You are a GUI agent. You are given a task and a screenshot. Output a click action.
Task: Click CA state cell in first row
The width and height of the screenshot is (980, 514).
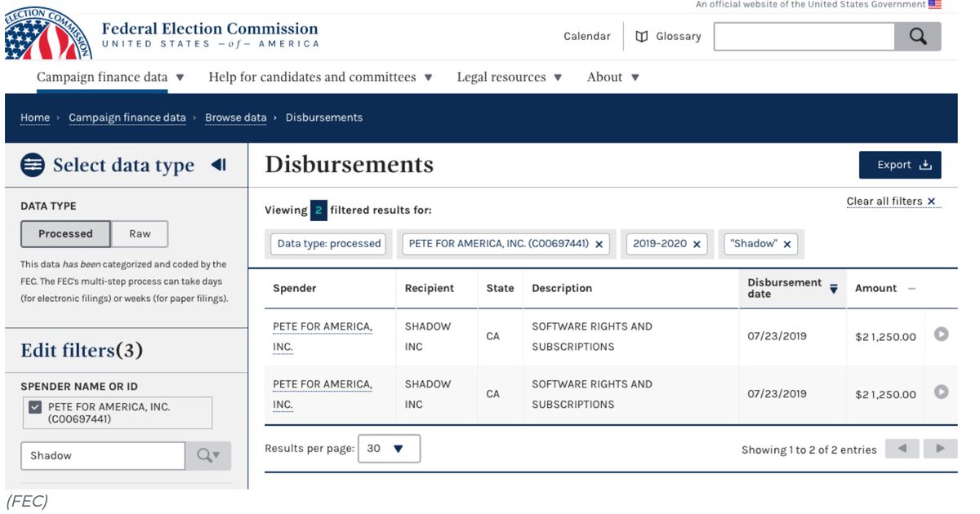tap(493, 336)
